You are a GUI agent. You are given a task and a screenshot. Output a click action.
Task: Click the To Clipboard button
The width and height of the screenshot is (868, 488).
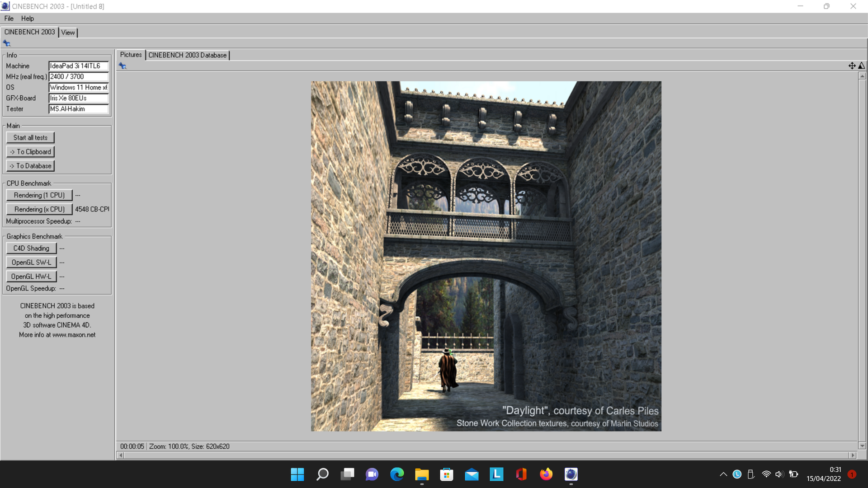tap(30, 152)
